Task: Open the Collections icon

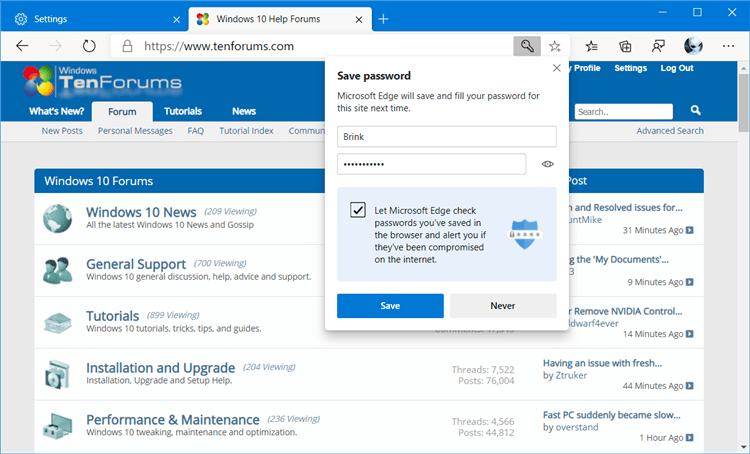Action: (x=625, y=46)
